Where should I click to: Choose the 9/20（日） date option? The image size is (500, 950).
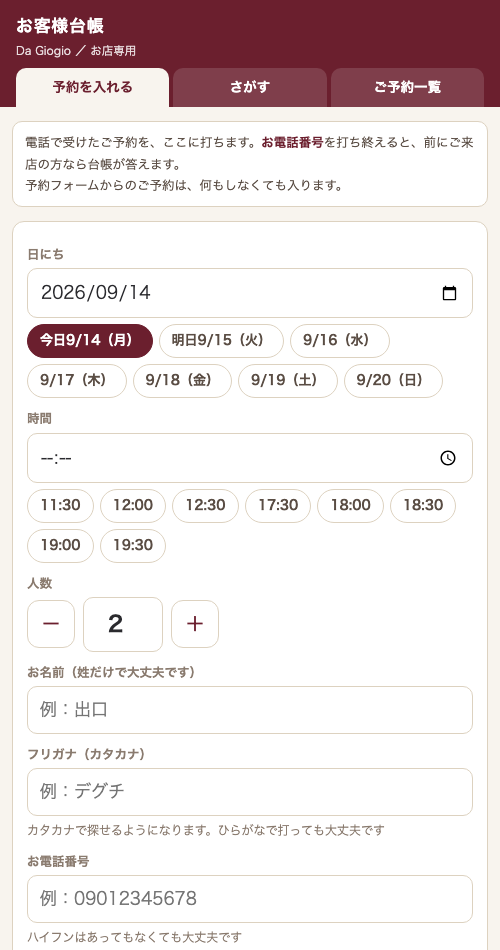[x=393, y=380]
